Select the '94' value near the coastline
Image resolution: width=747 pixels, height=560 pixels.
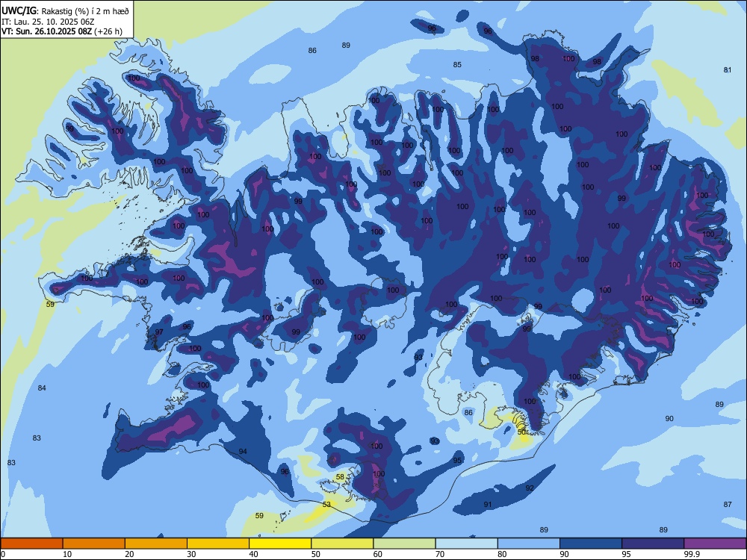pyautogui.click(x=243, y=452)
